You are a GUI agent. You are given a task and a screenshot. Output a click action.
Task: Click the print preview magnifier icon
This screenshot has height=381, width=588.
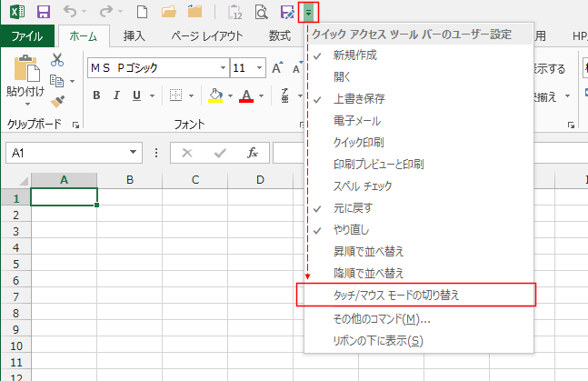(x=261, y=12)
